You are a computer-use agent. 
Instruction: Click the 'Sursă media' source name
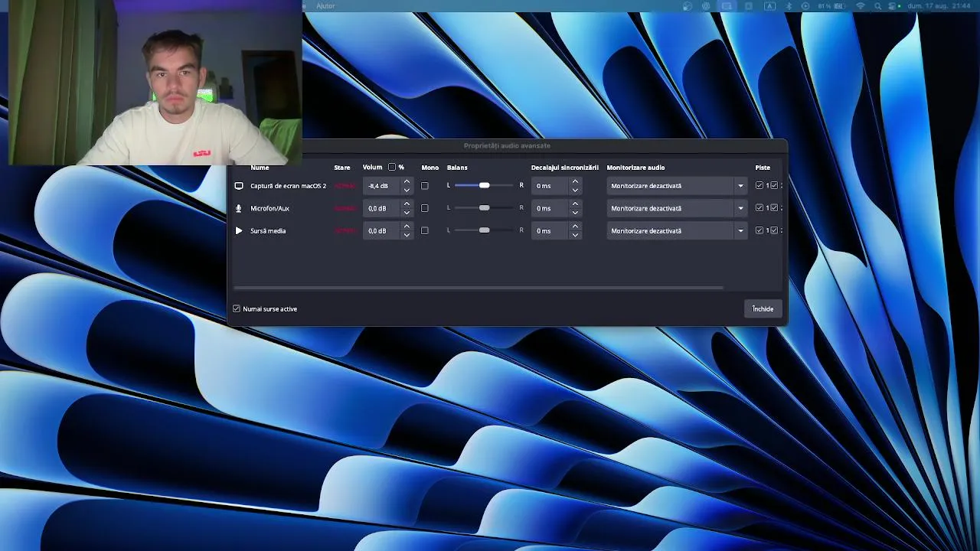(x=268, y=230)
